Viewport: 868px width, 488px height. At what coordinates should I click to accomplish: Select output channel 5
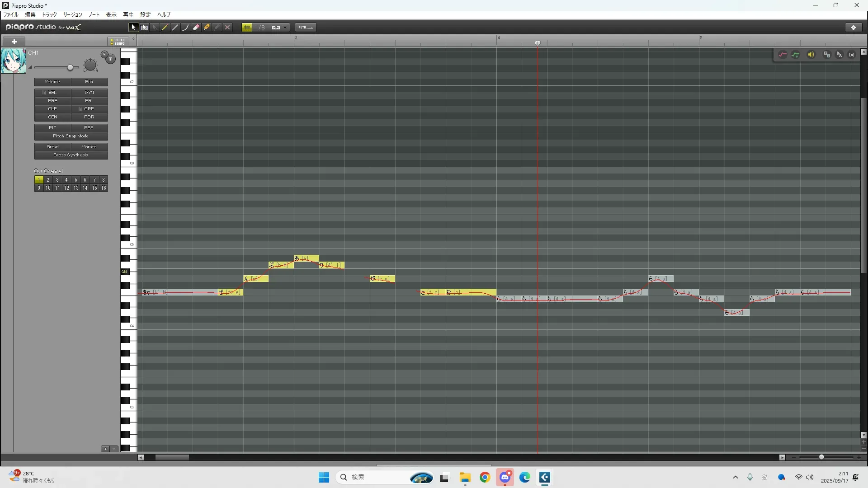point(76,180)
